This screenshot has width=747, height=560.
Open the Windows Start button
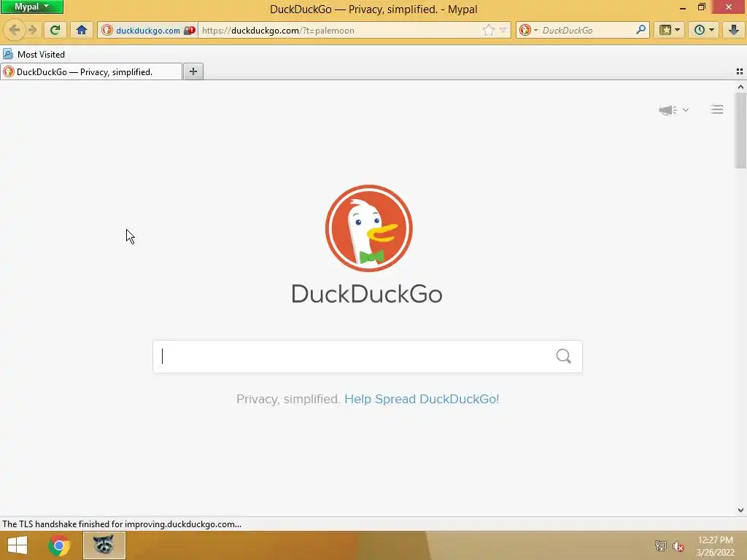(18, 545)
